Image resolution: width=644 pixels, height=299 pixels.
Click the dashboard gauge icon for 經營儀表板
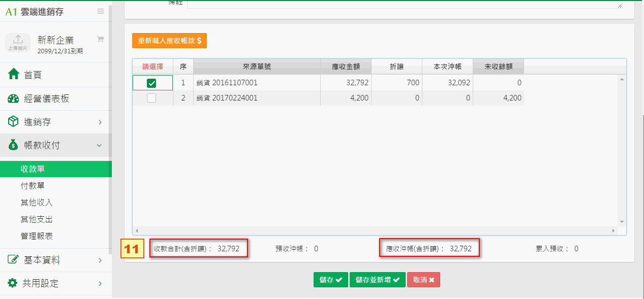point(14,98)
